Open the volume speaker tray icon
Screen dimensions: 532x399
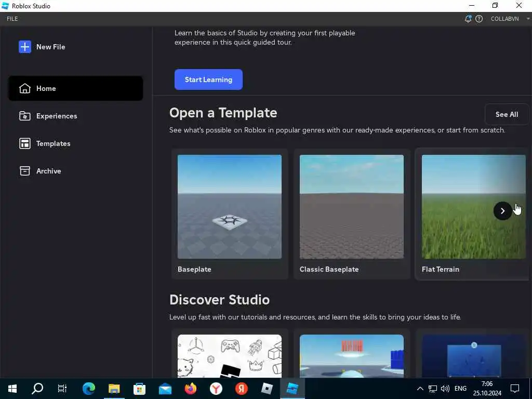[445, 389]
